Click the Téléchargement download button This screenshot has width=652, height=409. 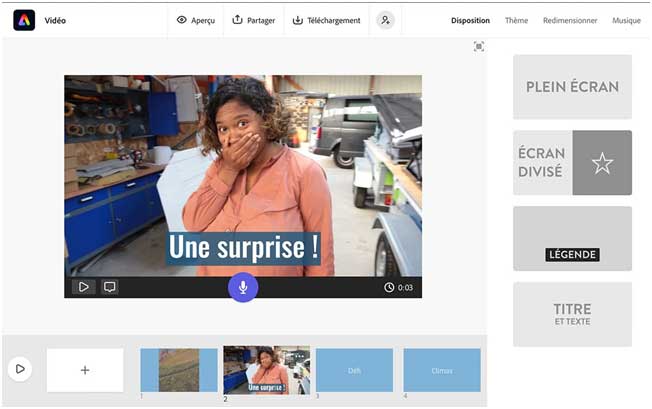(326, 20)
